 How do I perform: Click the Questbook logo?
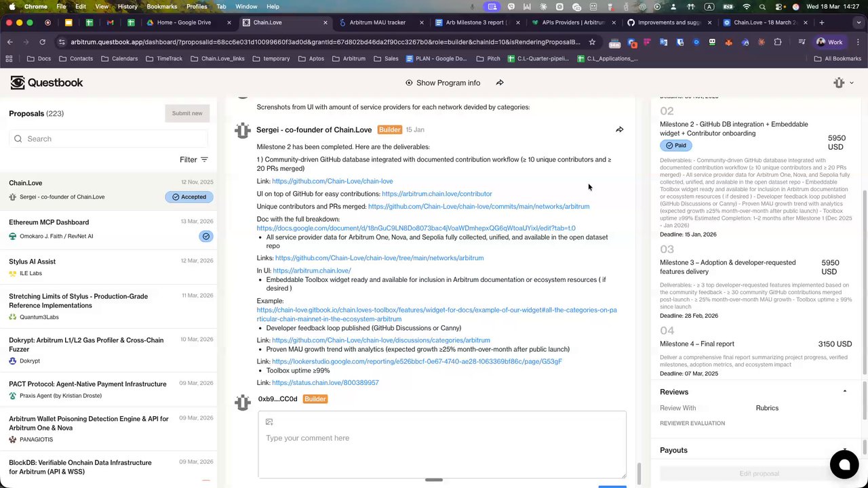click(46, 83)
